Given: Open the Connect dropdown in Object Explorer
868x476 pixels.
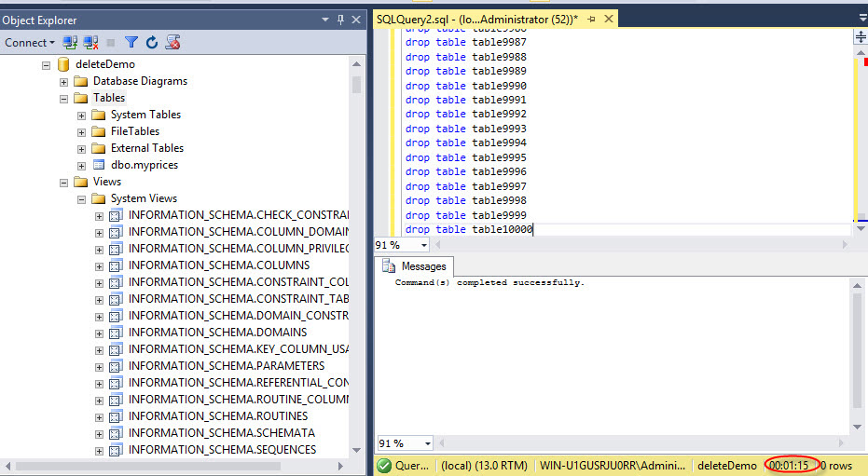Looking at the screenshot, I should pyautogui.click(x=29, y=43).
